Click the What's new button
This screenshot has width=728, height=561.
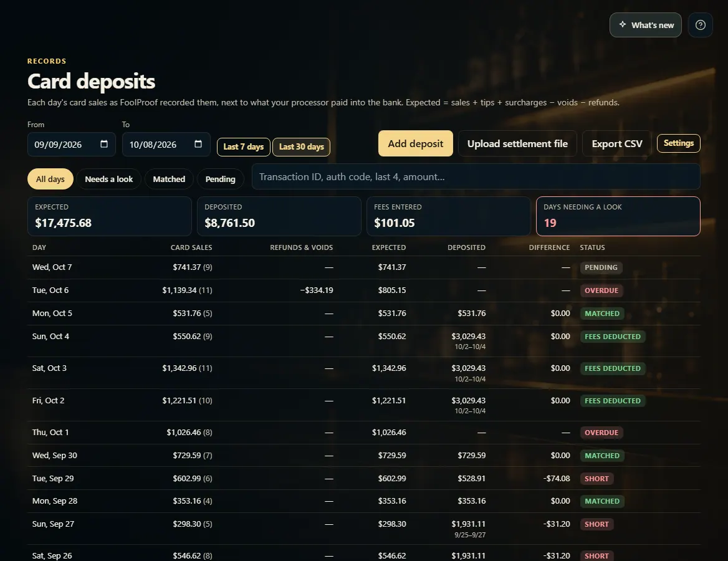coord(645,25)
